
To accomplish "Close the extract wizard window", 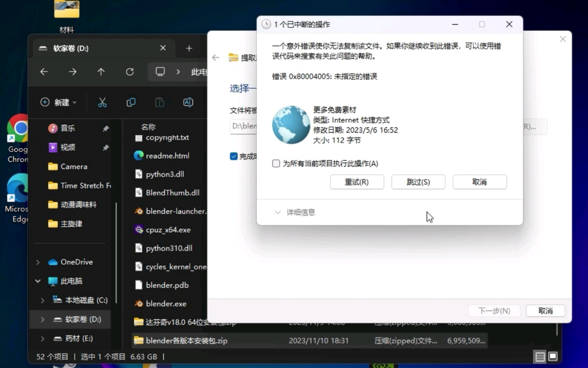I will [563, 39].
